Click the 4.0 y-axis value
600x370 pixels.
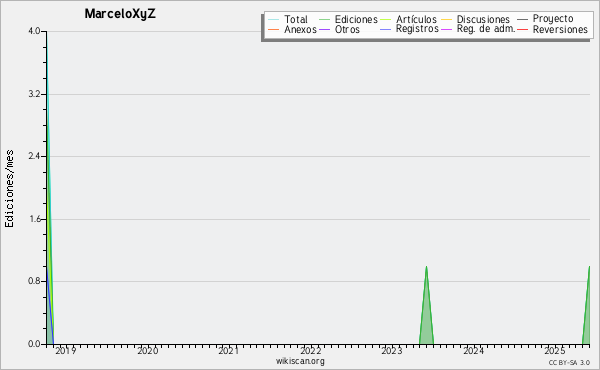(x=34, y=31)
